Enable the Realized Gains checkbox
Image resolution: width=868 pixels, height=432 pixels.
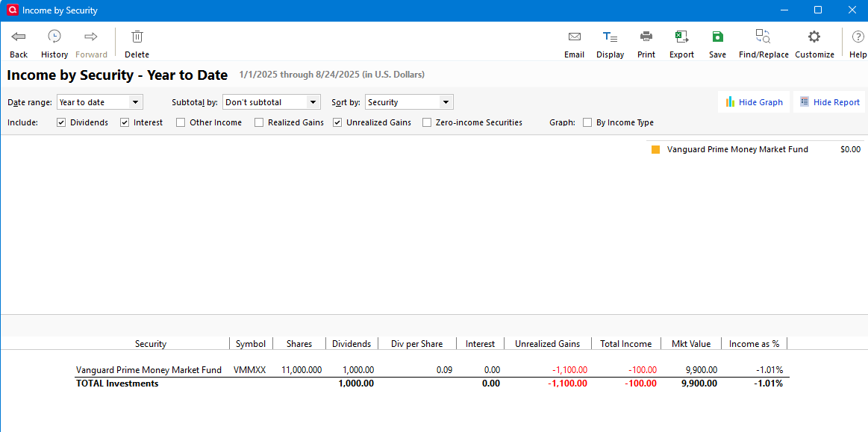point(259,123)
